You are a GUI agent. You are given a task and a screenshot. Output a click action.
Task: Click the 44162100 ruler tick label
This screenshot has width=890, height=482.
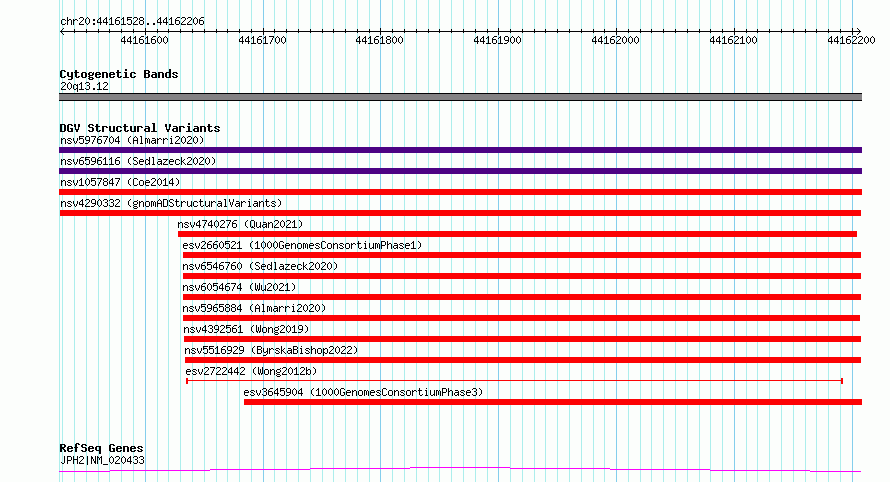click(x=733, y=40)
